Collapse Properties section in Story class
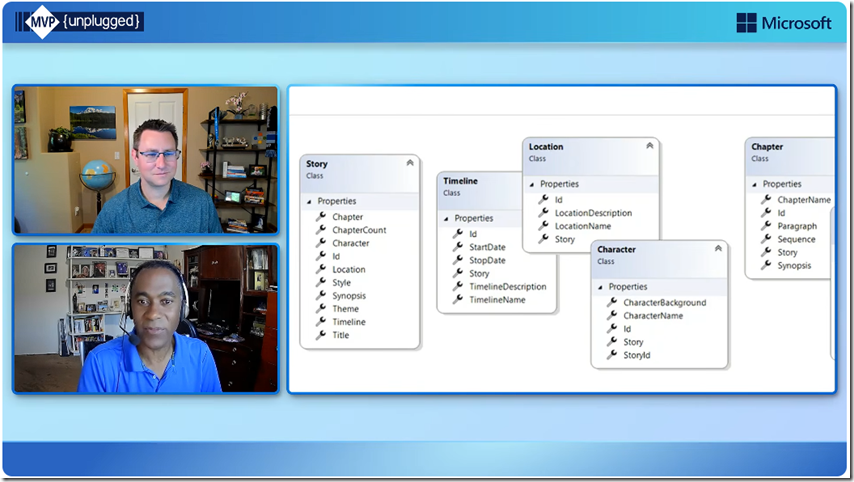854x482 pixels. (309, 202)
